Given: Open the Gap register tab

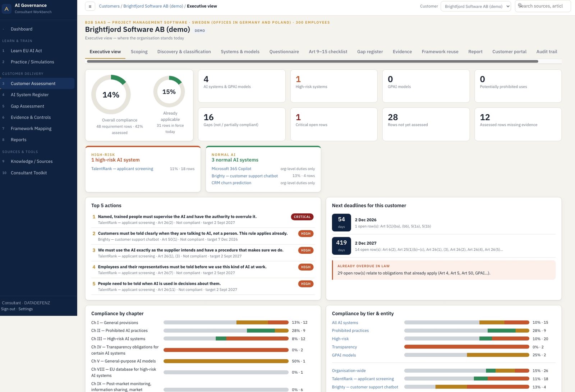Looking at the screenshot, I should [370, 52].
